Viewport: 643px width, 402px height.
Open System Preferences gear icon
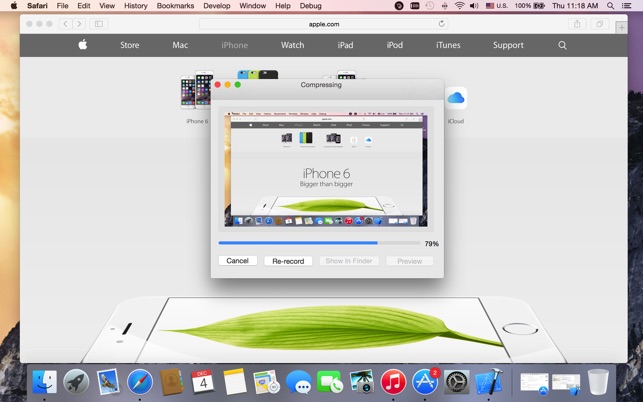[456, 382]
